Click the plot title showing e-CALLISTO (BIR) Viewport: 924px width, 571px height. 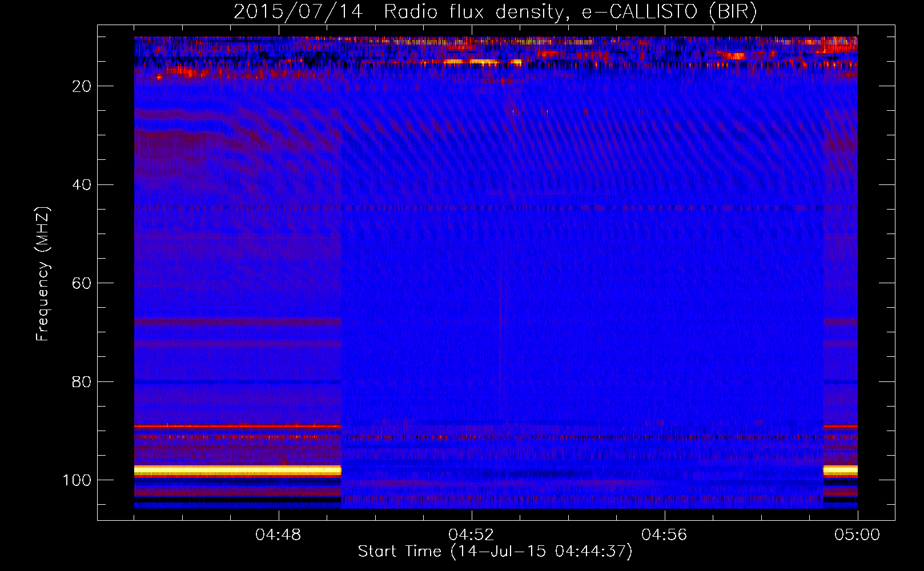coord(495,11)
